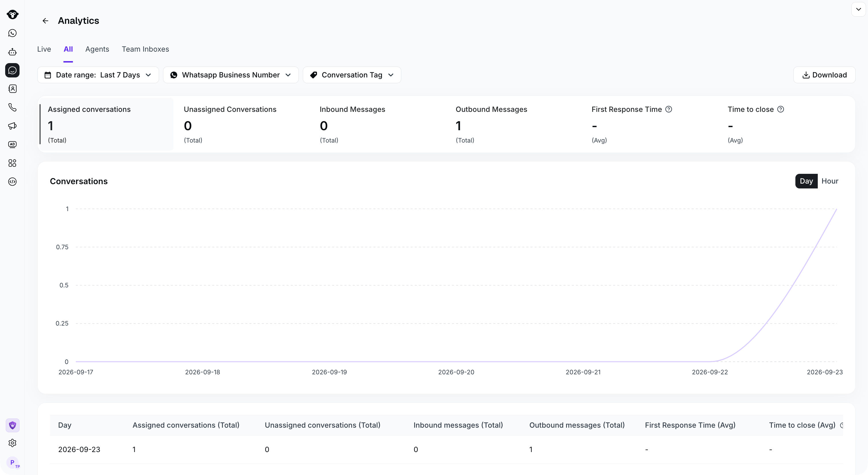
Task: Open the contacts icon in sidebar
Action: tap(12, 89)
